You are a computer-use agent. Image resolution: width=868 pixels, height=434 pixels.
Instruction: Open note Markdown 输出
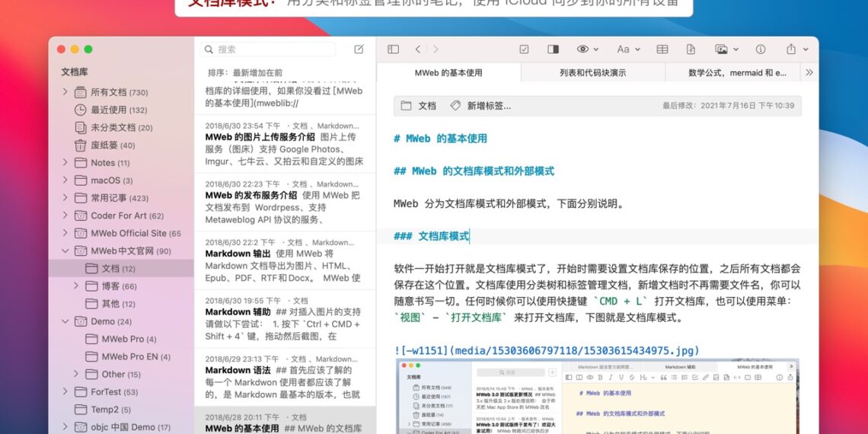click(x=285, y=260)
